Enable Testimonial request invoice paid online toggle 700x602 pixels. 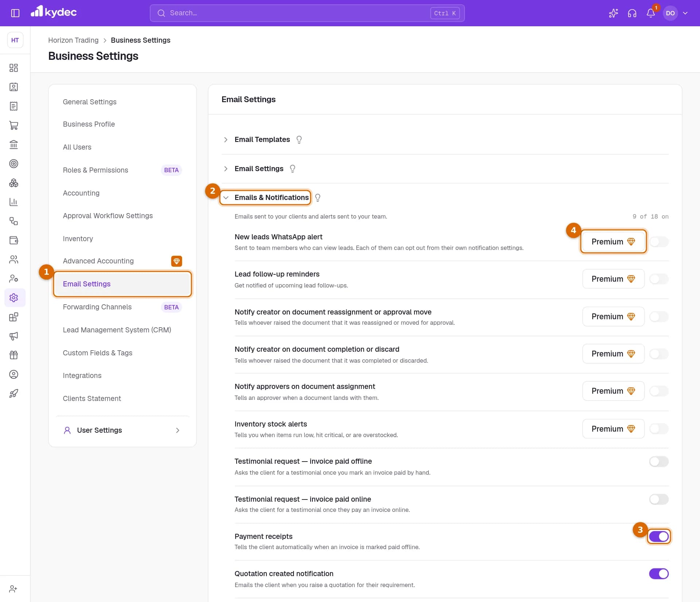coord(659,499)
